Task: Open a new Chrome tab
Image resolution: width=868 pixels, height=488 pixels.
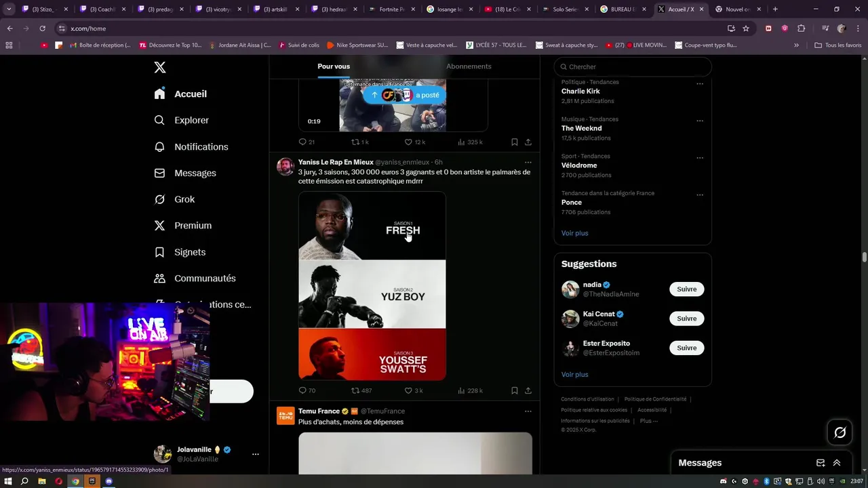Action: pyautogui.click(x=775, y=9)
